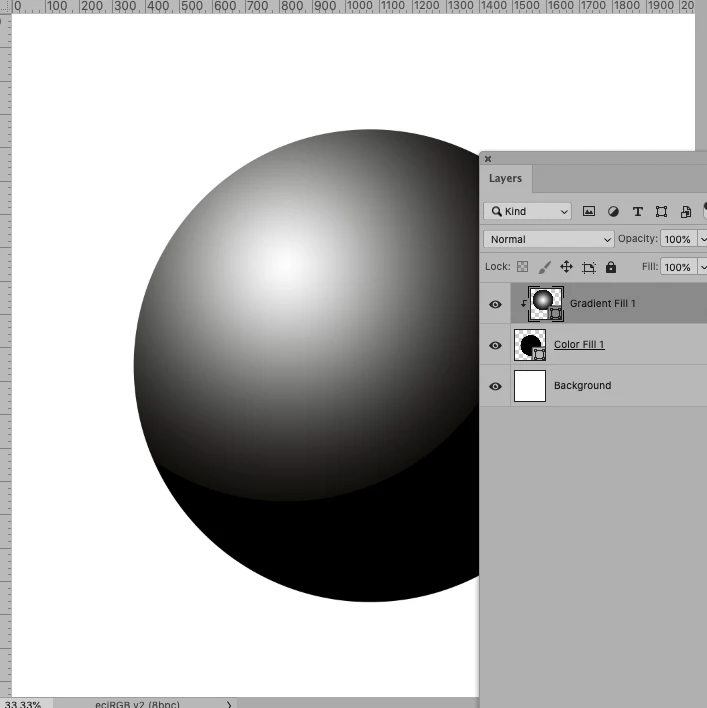Image resolution: width=707 pixels, height=708 pixels.
Task: Click the Color Fill 1 layer name
Action: pyautogui.click(x=579, y=345)
